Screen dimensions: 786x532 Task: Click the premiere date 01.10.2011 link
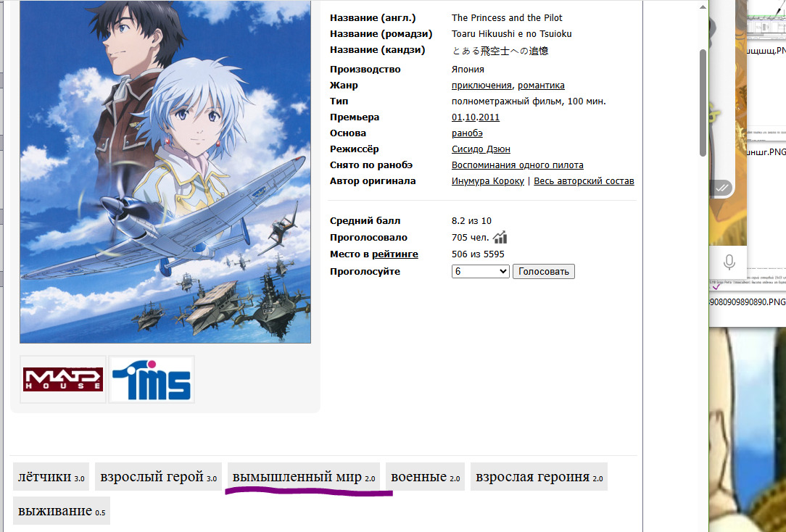475,117
